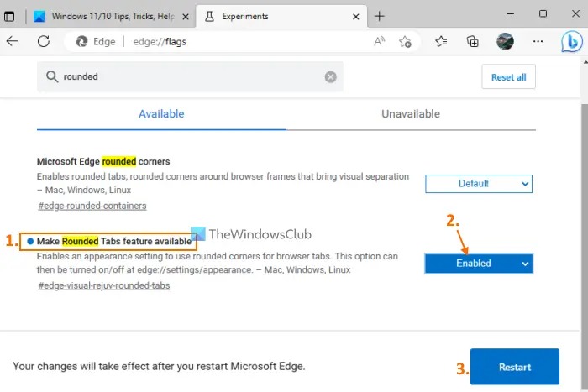Open #edge-rounded-containers link

pyautogui.click(x=92, y=206)
